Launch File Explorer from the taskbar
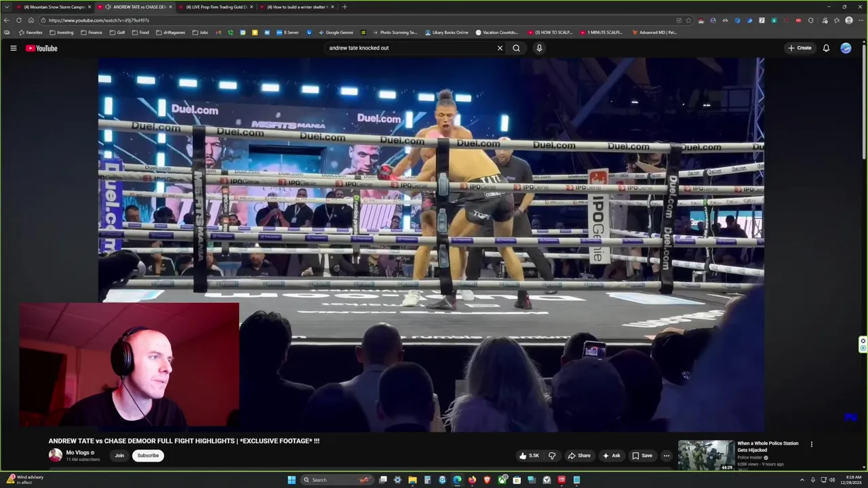 point(412,480)
